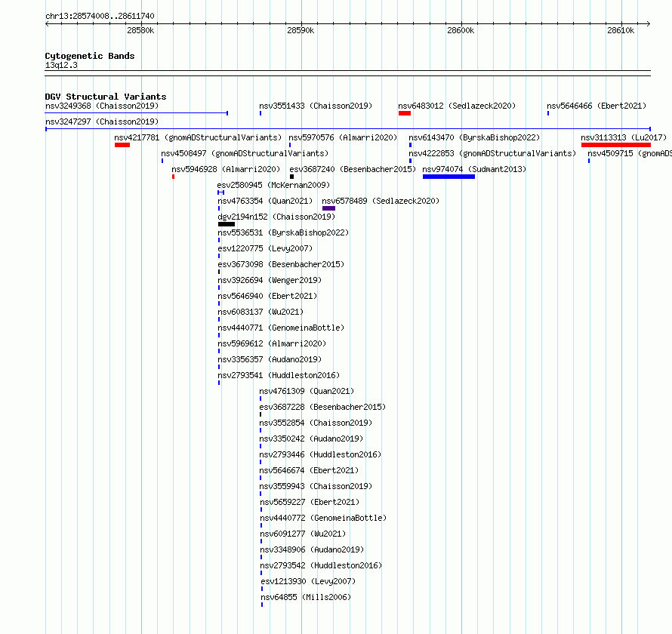Open nsv5659227 (Ebert2021) variant
The width and height of the screenshot is (672, 634).
coord(310,502)
